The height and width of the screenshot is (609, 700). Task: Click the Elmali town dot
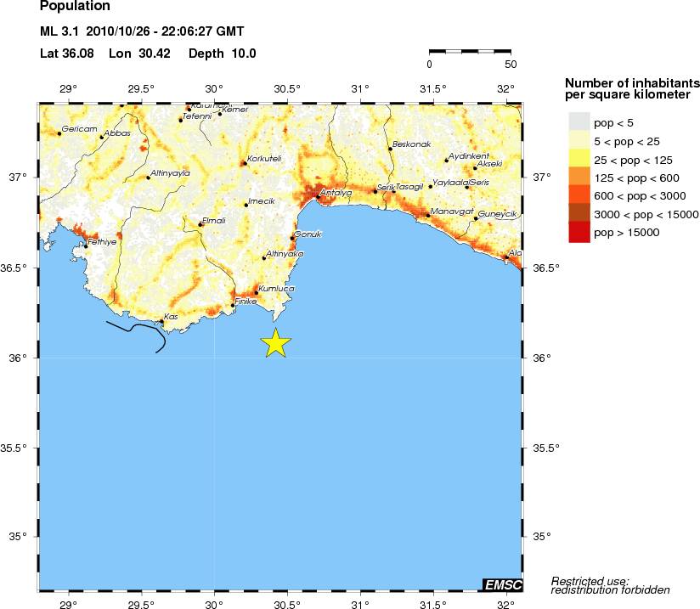[200, 224]
